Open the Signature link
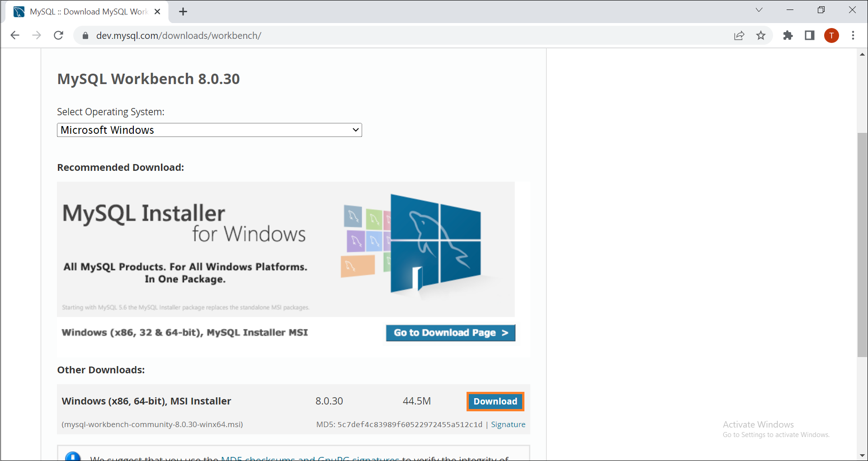The width and height of the screenshot is (868, 461). tap(508, 424)
